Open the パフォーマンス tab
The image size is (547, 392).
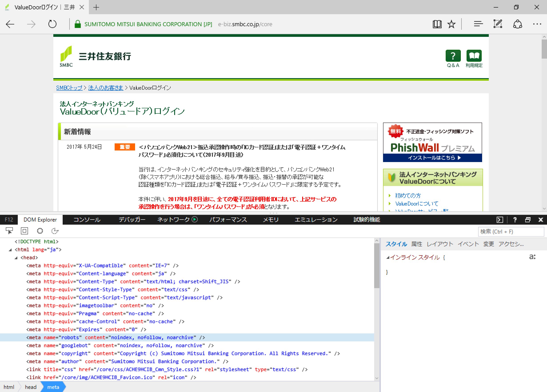point(228,220)
